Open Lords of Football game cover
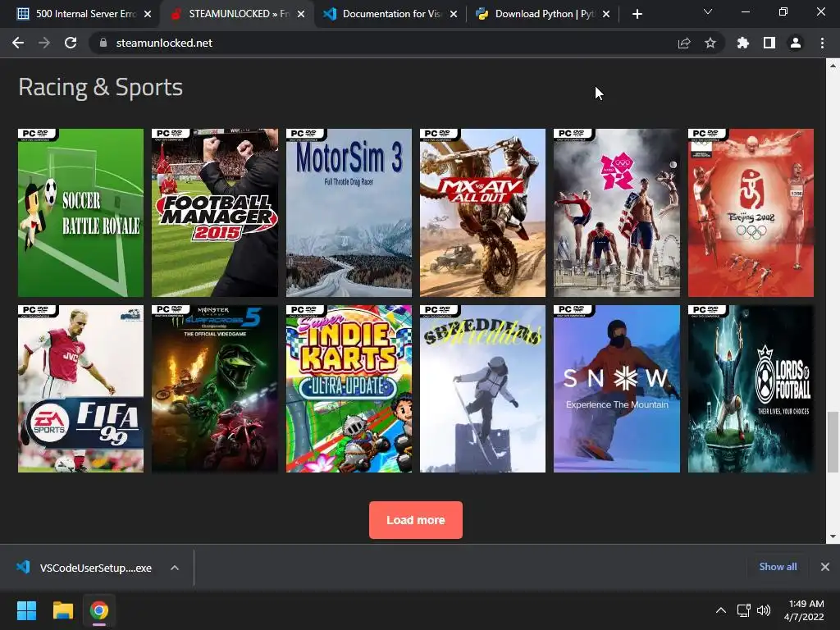The height and width of the screenshot is (630, 840). (751, 389)
